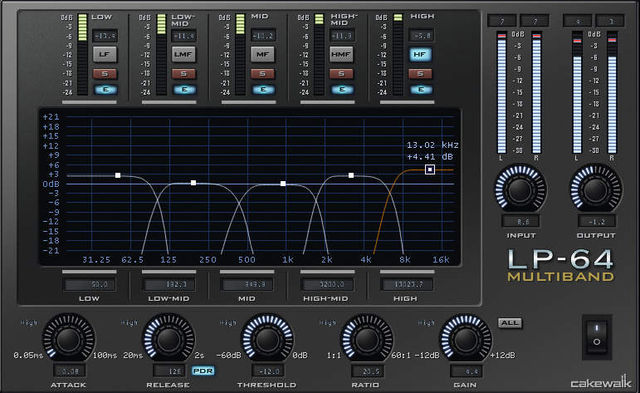Click the INPUT value readout
The image size is (640, 393).
click(521, 222)
